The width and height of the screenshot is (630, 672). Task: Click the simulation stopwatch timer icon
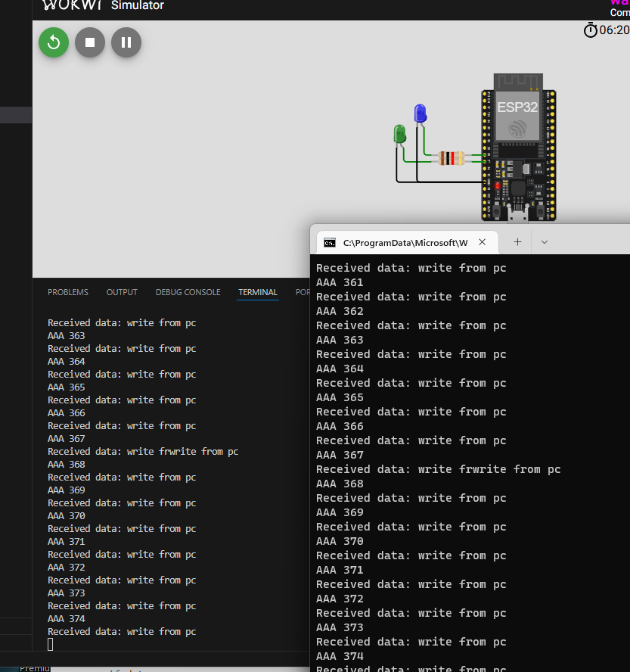591,30
